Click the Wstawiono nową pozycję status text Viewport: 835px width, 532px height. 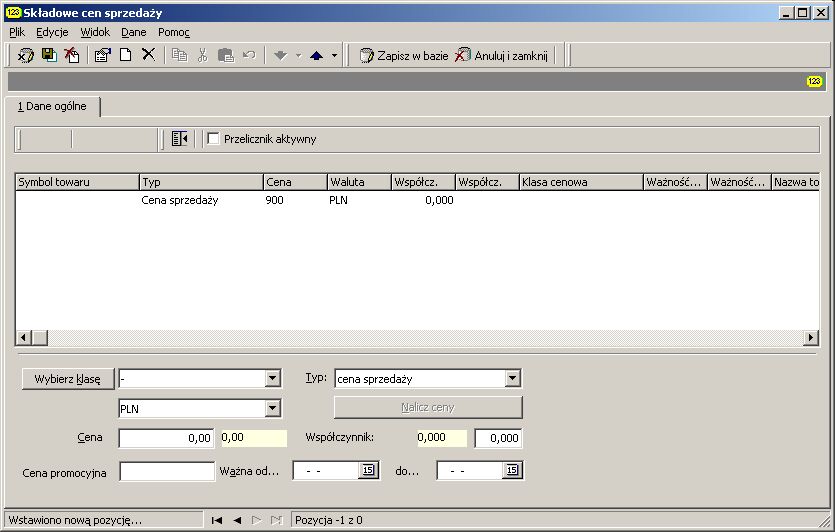(75, 520)
